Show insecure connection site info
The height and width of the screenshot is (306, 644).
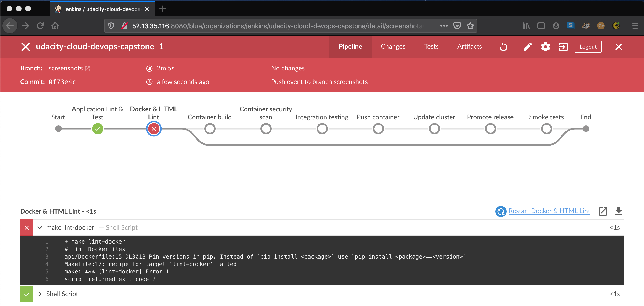coord(125,26)
